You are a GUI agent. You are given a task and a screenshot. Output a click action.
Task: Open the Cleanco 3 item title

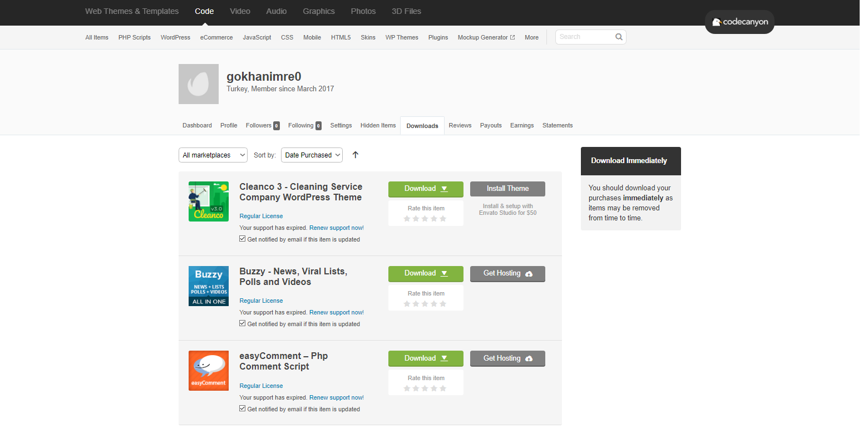301,192
